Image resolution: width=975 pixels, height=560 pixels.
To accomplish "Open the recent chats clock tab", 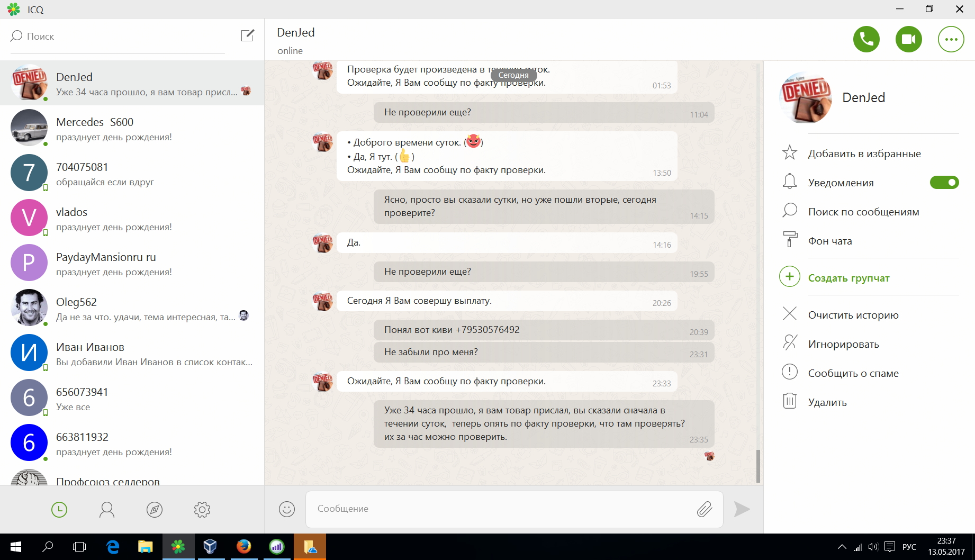I will (59, 510).
